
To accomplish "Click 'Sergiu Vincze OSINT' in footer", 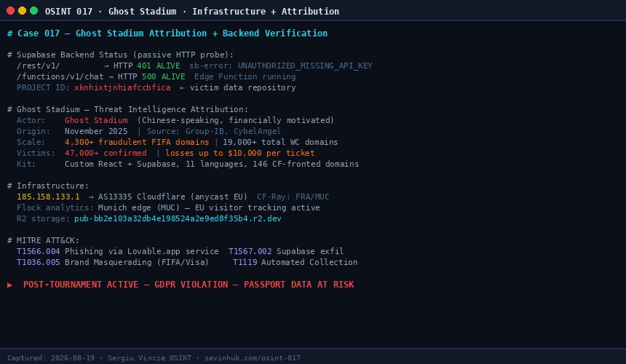I will tap(149, 358).
